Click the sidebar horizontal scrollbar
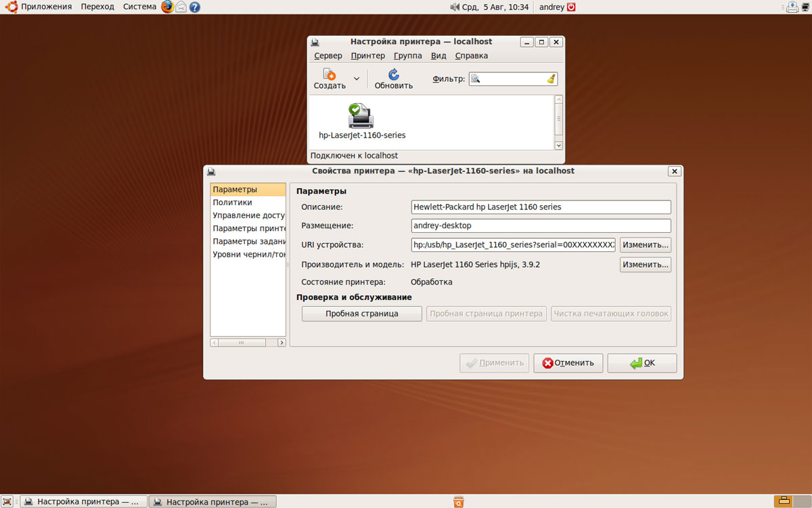 point(248,343)
